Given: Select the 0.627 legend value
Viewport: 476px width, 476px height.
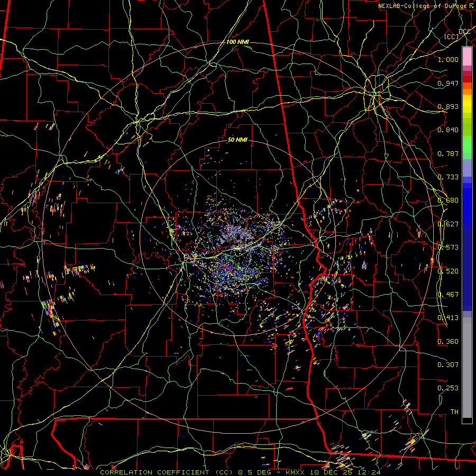Looking at the screenshot, I should click(x=448, y=224).
